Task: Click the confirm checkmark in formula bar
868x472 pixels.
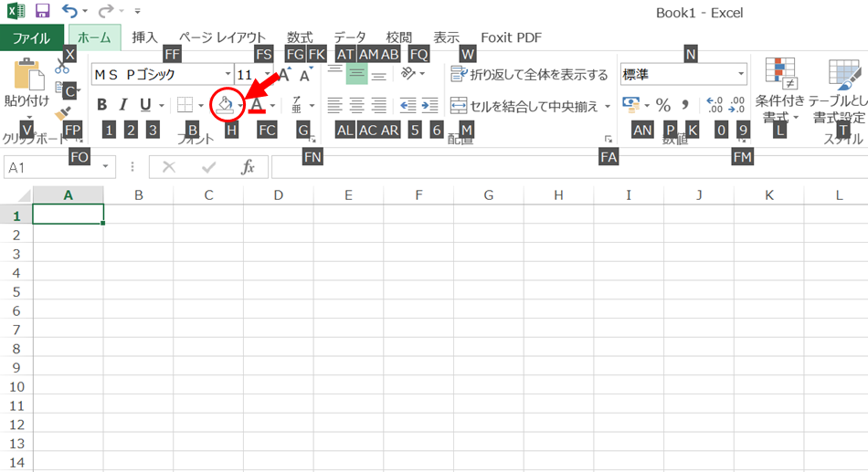Action: coord(208,167)
